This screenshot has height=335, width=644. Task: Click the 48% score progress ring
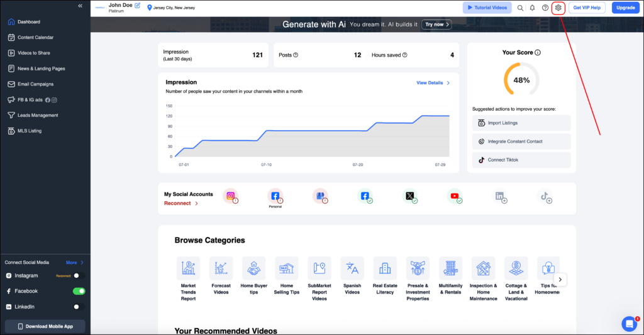[521, 80]
